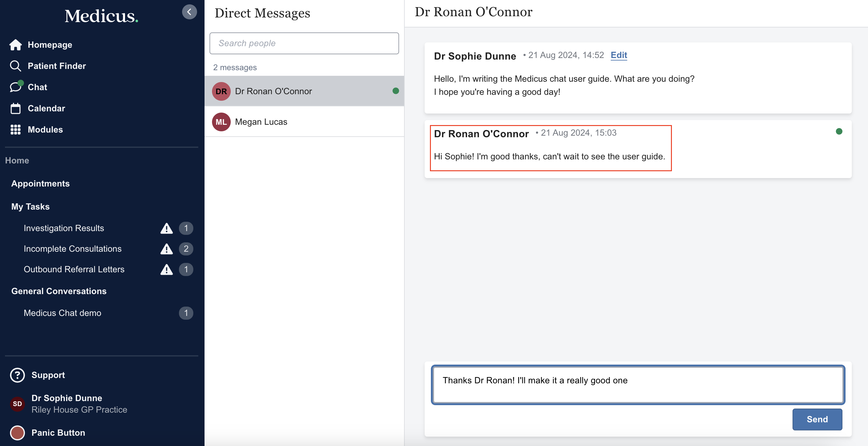Image resolution: width=868 pixels, height=446 pixels.
Task: Open the Medicus Chat demo conversation
Action: pos(62,313)
